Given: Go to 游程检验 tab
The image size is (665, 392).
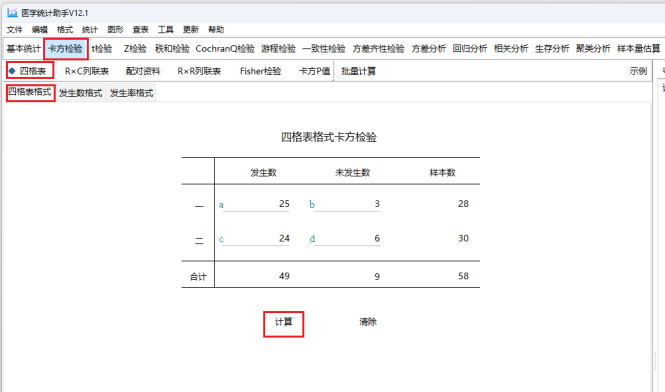Looking at the screenshot, I should point(278,48).
